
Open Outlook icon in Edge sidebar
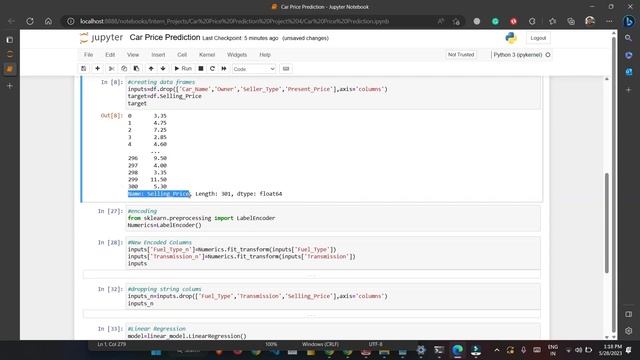coord(629,72)
